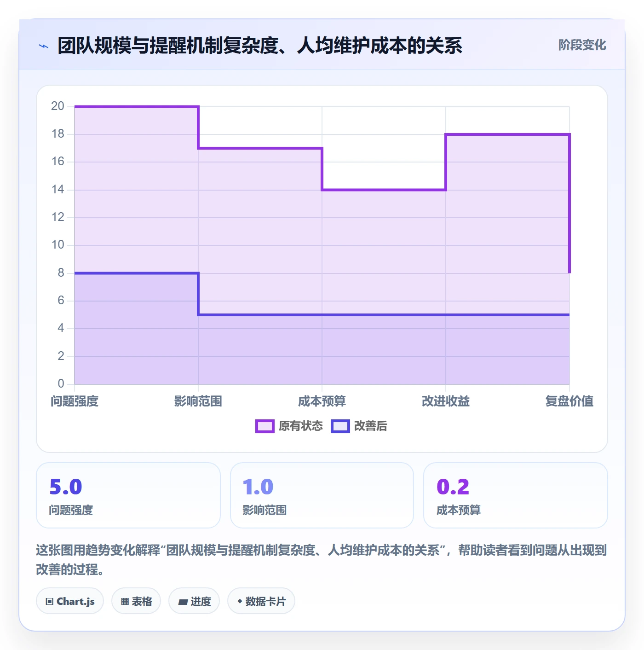The height and width of the screenshot is (650, 644).
Task: Open the 1.0 影响范围 stat card
Action: point(322,495)
